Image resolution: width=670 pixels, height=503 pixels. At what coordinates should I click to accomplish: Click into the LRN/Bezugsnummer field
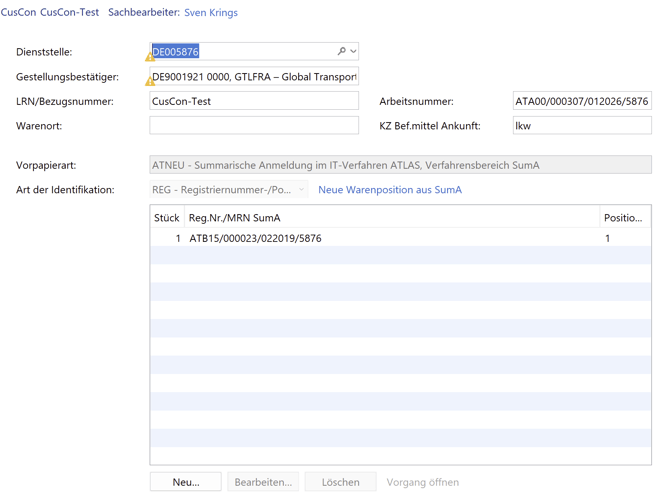[254, 101]
